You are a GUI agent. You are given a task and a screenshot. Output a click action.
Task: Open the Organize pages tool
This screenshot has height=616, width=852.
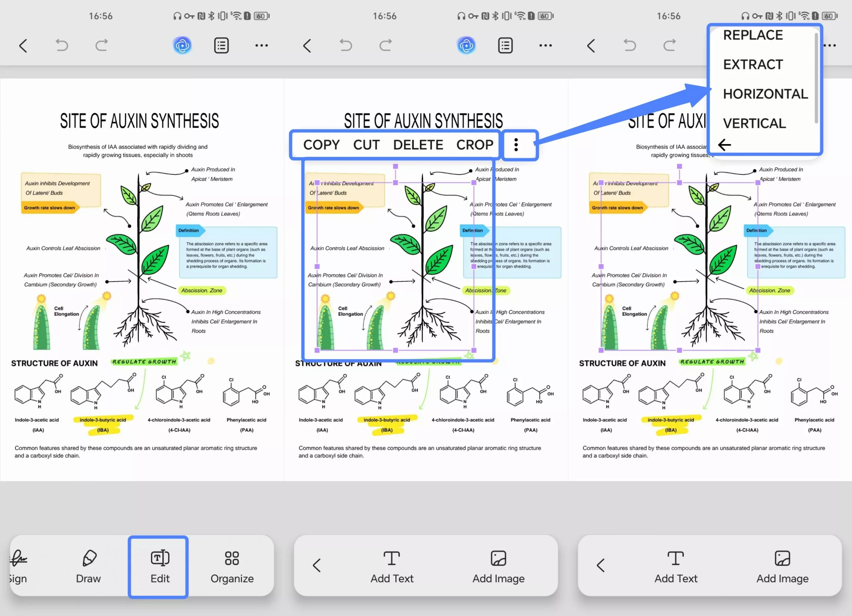click(x=232, y=566)
